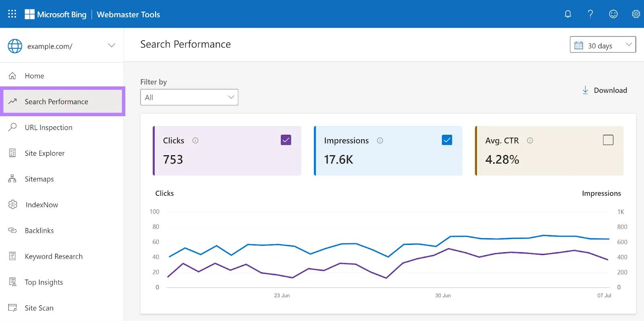Click the feedback smiley icon
This screenshot has width=644, height=321.
click(613, 14)
